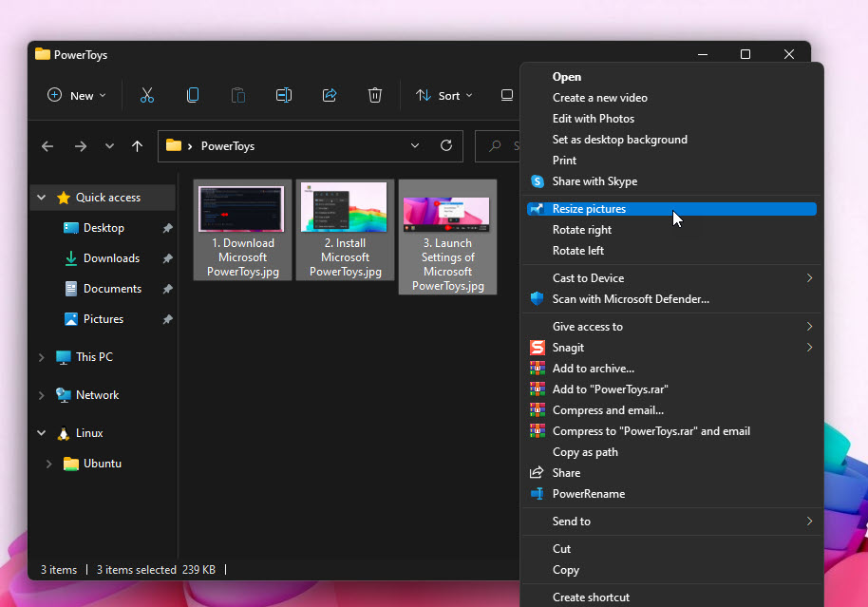Viewport: 868px width, 607px height.
Task: Open Pictures in the sidebar
Action: coord(104,319)
